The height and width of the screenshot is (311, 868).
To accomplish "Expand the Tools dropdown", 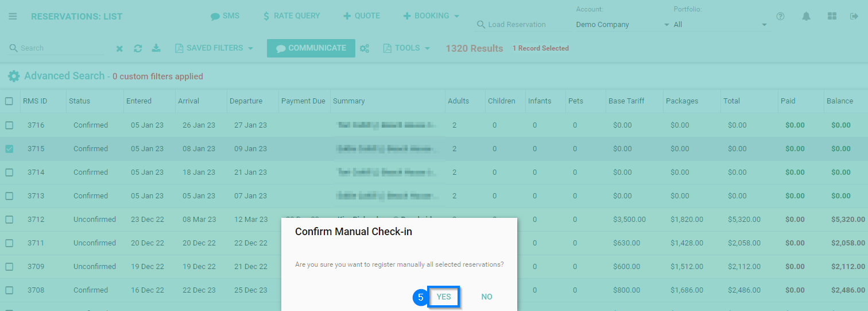I will (x=407, y=48).
